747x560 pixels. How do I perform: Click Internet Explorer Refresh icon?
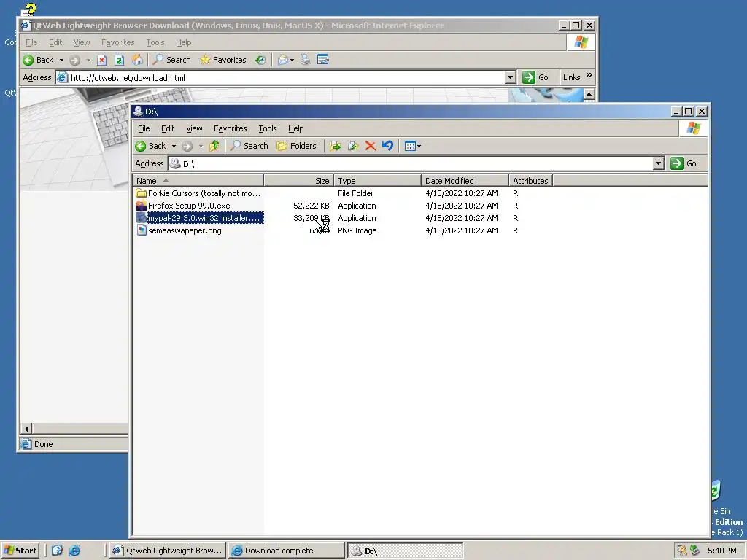click(x=119, y=60)
